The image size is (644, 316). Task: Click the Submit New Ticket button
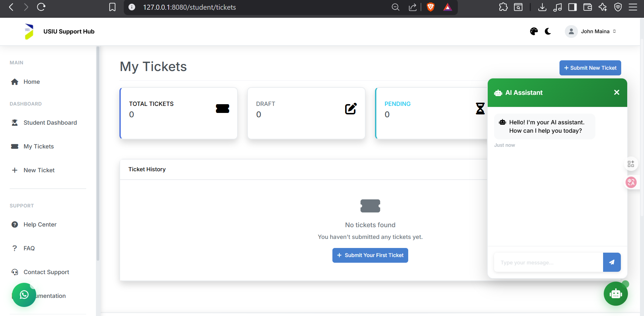click(x=590, y=68)
